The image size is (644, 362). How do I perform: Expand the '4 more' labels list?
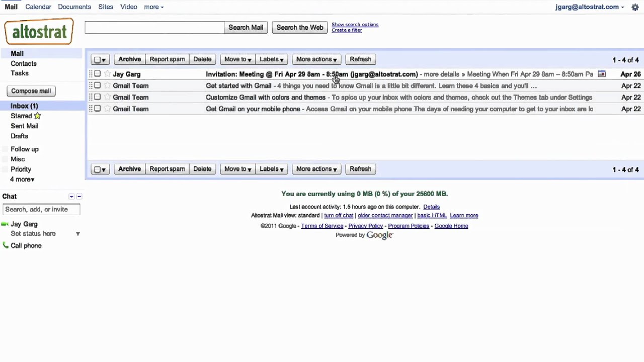22,179
